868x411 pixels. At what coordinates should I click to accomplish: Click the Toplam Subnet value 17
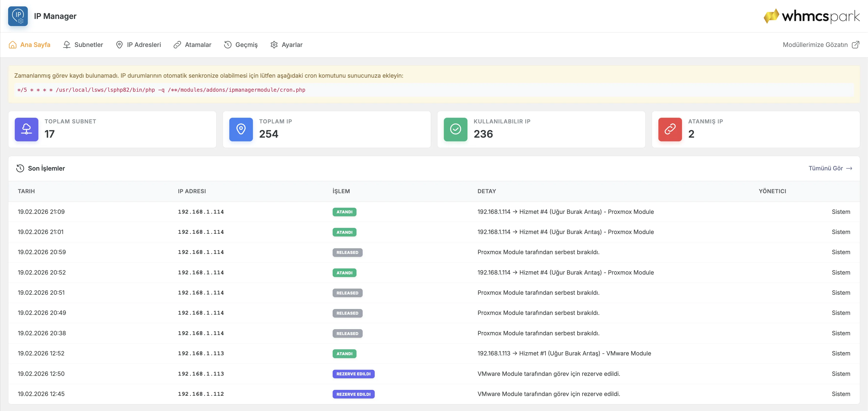click(x=49, y=134)
